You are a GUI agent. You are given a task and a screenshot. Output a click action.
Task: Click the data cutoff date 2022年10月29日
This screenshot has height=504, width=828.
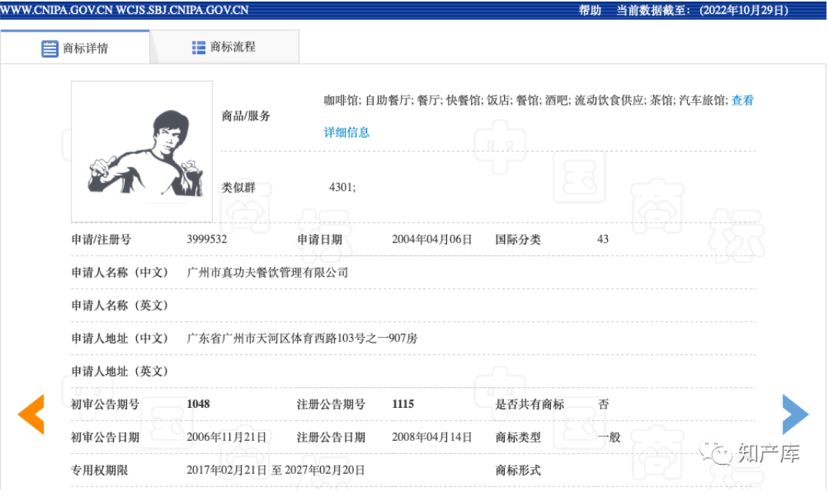[743, 10]
